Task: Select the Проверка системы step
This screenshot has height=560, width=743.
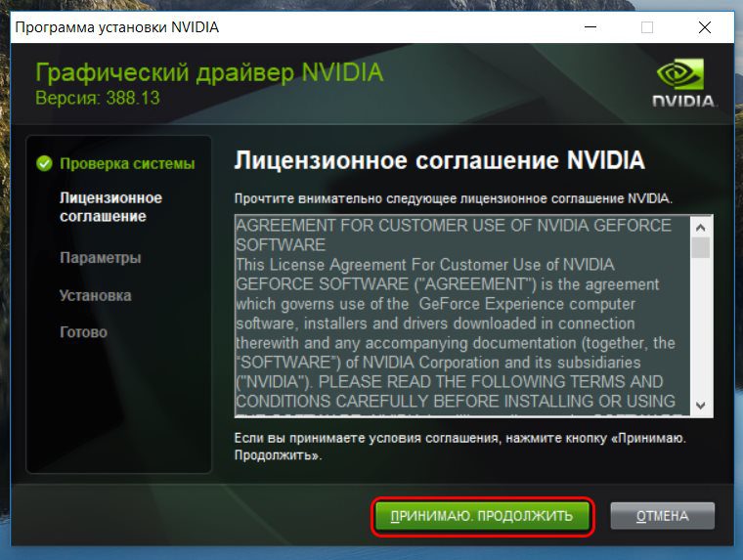Action: coord(127,164)
